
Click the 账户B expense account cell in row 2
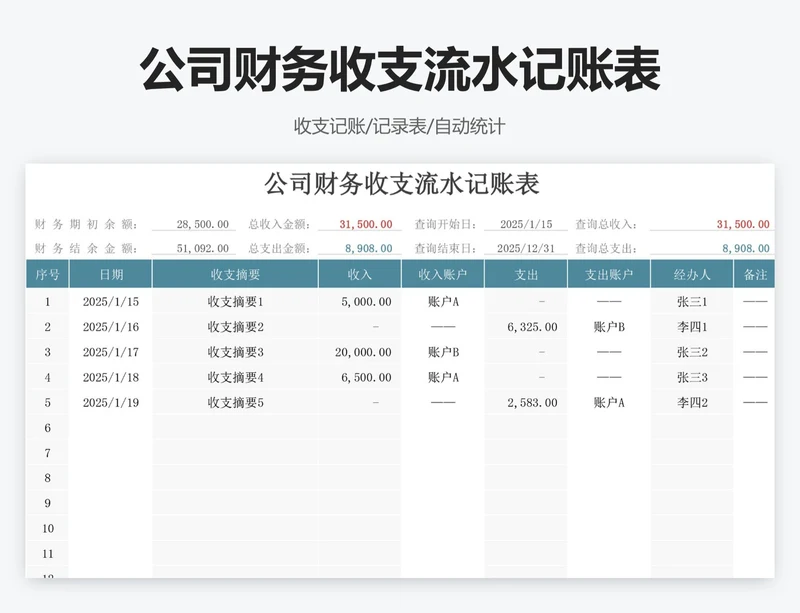click(x=609, y=325)
